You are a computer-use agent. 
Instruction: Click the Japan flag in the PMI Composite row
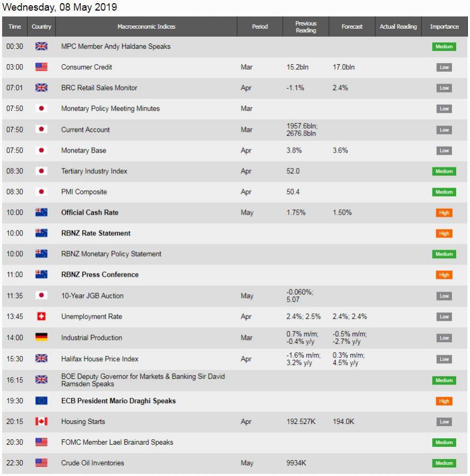[41, 192]
